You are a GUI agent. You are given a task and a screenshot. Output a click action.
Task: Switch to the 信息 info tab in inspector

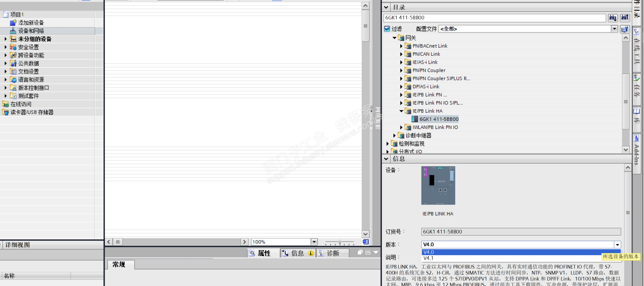click(297, 253)
